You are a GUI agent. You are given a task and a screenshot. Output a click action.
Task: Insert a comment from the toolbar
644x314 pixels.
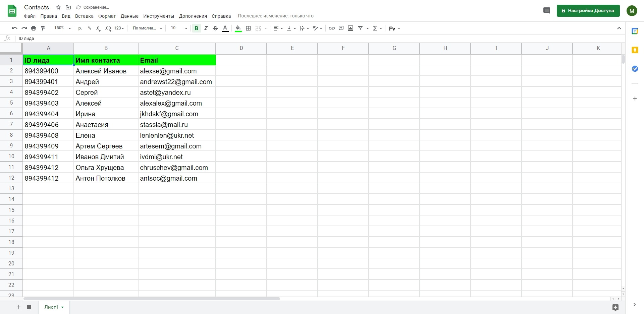(341, 28)
